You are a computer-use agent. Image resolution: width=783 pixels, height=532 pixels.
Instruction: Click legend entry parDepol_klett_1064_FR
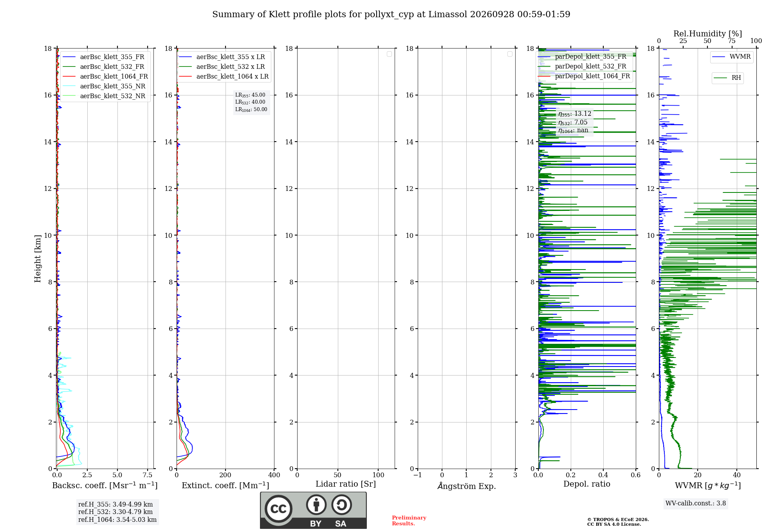[x=584, y=76]
